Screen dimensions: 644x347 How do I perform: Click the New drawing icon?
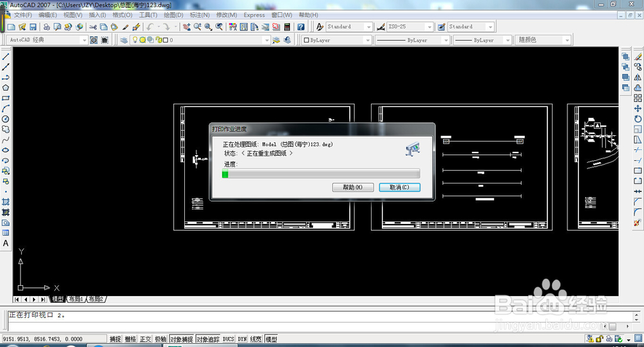pos(12,26)
